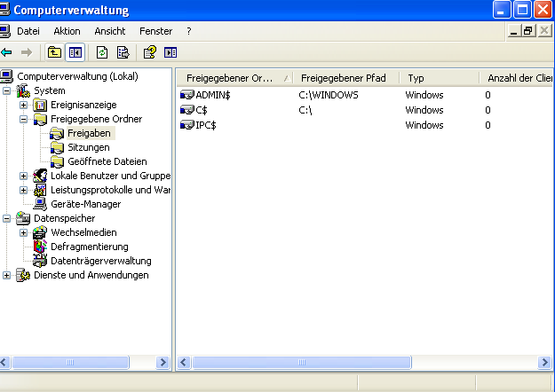This screenshot has height=392, width=555.
Task: Select the Datenspeicher tree label
Action: 65,218
